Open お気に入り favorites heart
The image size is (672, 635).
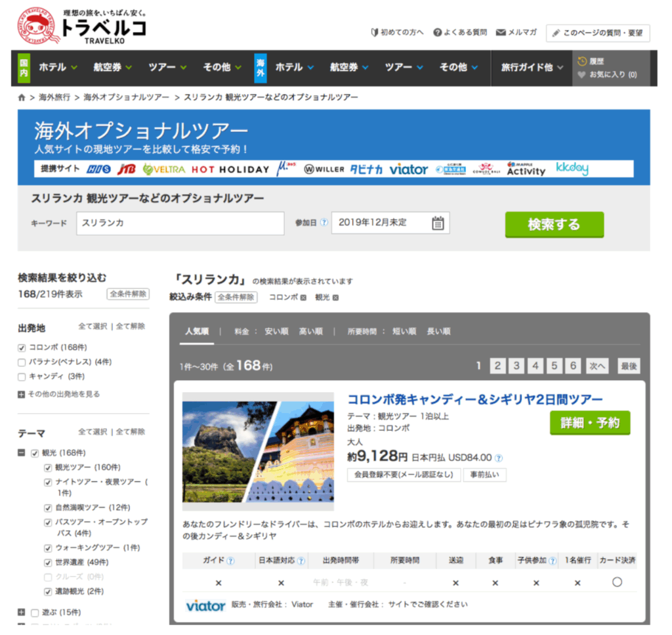coord(581,75)
